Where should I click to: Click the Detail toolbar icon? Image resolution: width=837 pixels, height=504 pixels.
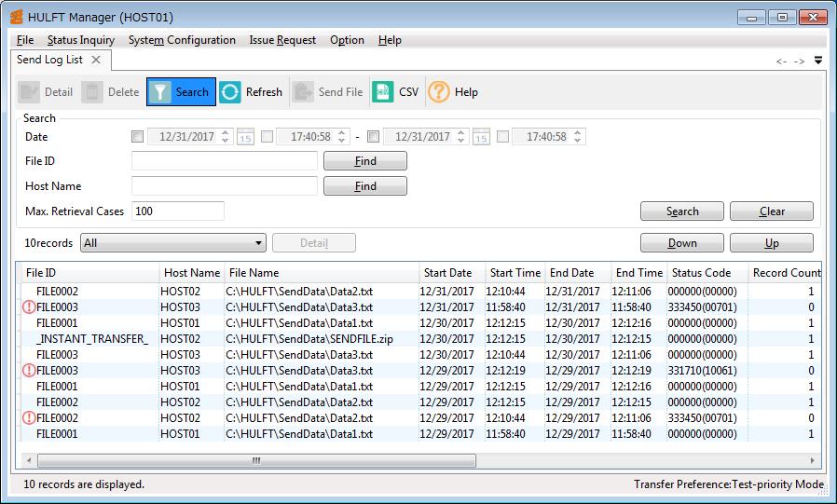click(28, 91)
